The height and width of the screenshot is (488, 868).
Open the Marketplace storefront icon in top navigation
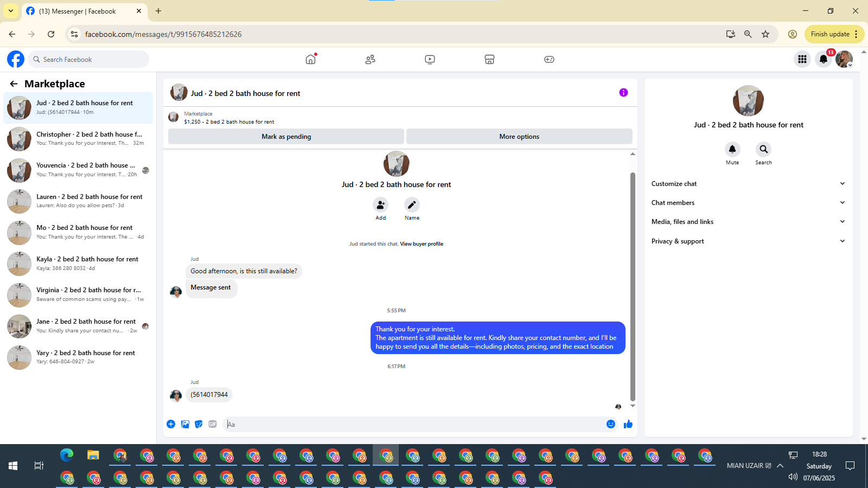(x=489, y=59)
